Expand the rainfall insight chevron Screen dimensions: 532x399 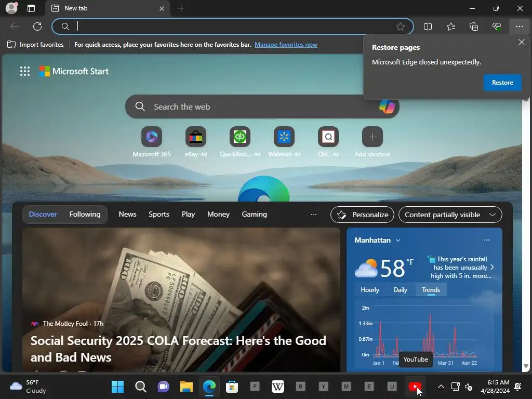point(492,268)
